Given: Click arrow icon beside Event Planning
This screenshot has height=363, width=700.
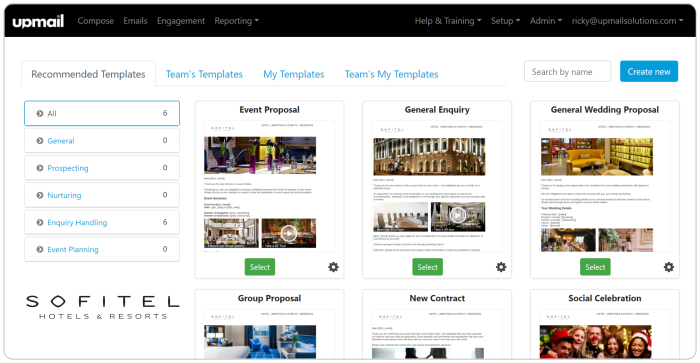Looking at the screenshot, I should 40,250.
